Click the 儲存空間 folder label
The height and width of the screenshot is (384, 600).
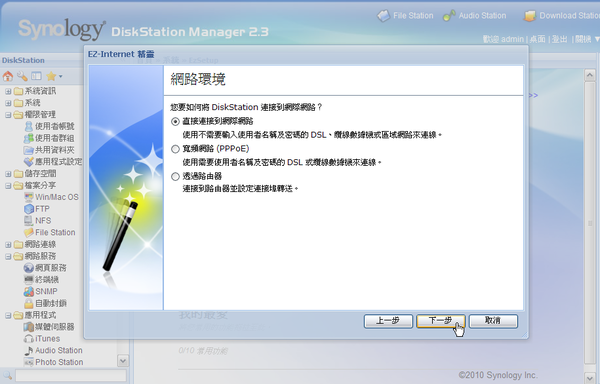(40, 174)
